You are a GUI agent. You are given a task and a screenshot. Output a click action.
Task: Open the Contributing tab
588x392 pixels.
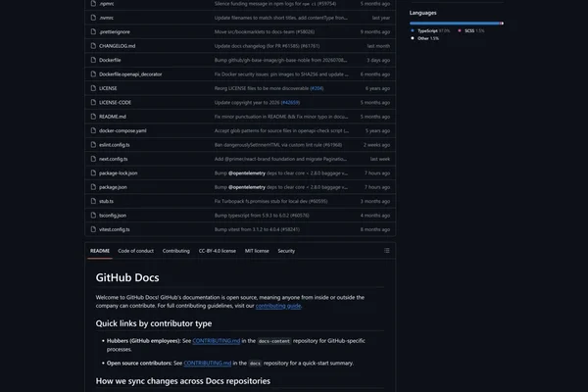pyautogui.click(x=175, y=251)
